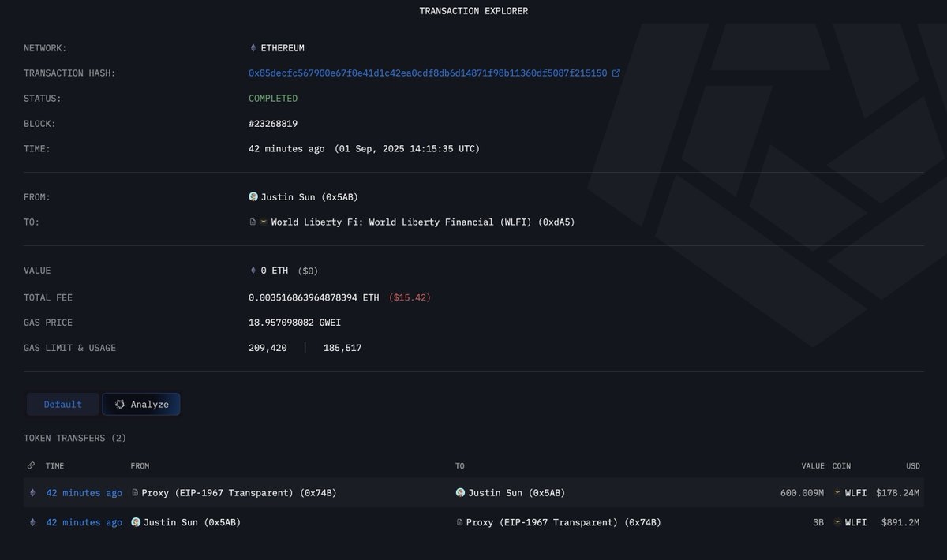This screenshot has height=560, width=947.
Task: Click the COIN column header in transfers
Action: tap(841, 466)
